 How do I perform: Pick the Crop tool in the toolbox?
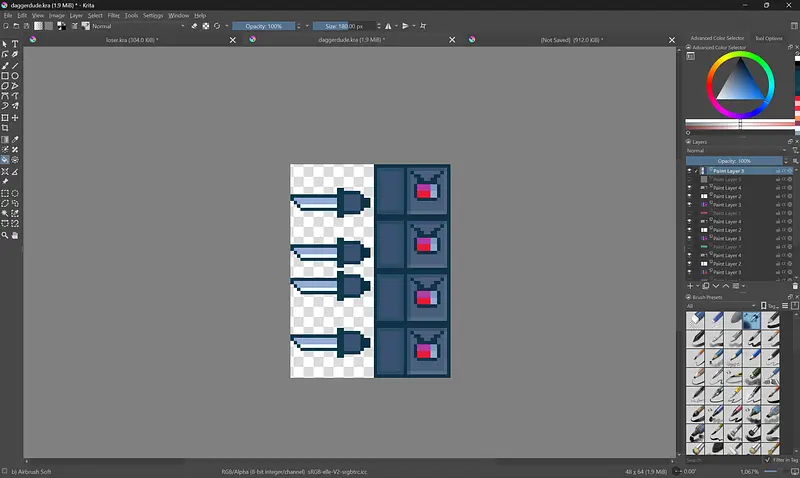5,128
